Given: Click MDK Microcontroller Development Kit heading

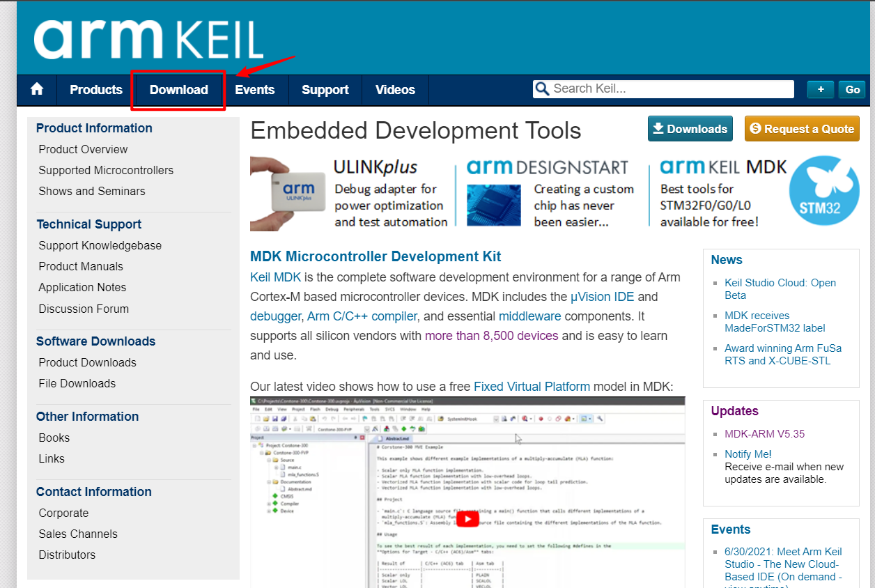Looking at the screenshot, I should pos(375,256).
